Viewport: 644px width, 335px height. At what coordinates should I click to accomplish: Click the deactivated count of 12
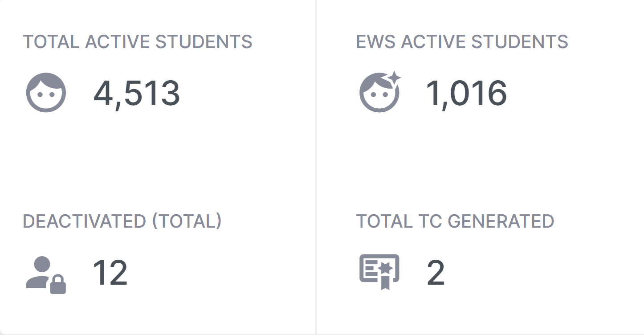(110, 273)
